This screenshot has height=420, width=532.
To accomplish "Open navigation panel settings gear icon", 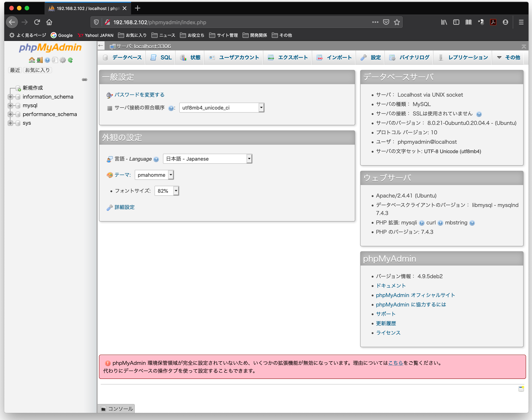I will (x=63, y=60).
